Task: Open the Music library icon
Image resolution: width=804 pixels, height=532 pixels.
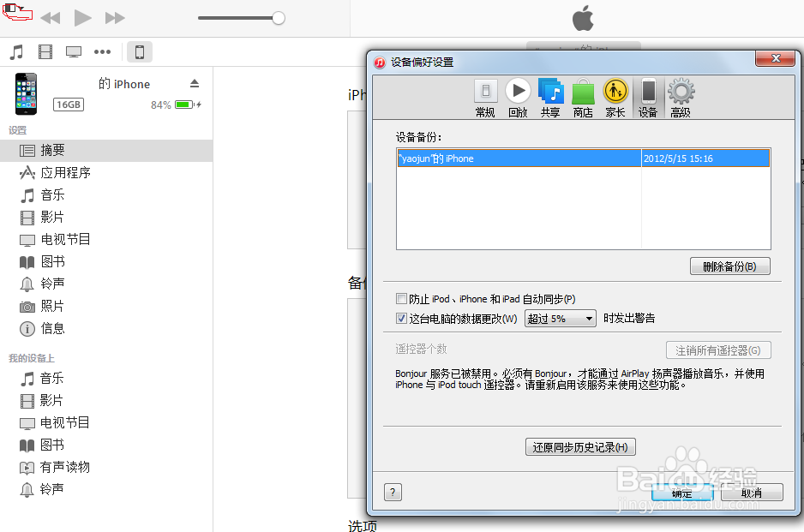Action: click(17, 51)
